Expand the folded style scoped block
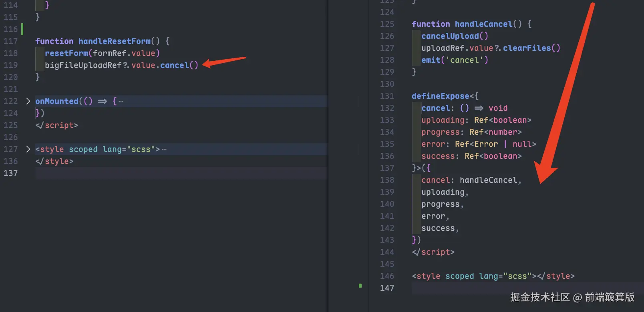 point(28,149)
